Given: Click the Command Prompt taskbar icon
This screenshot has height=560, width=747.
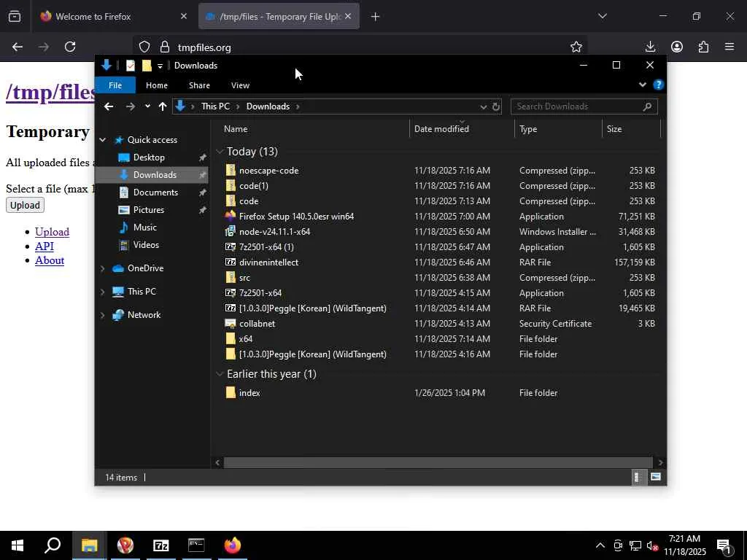Looking at the screenshot, I should tap(196, 545).
